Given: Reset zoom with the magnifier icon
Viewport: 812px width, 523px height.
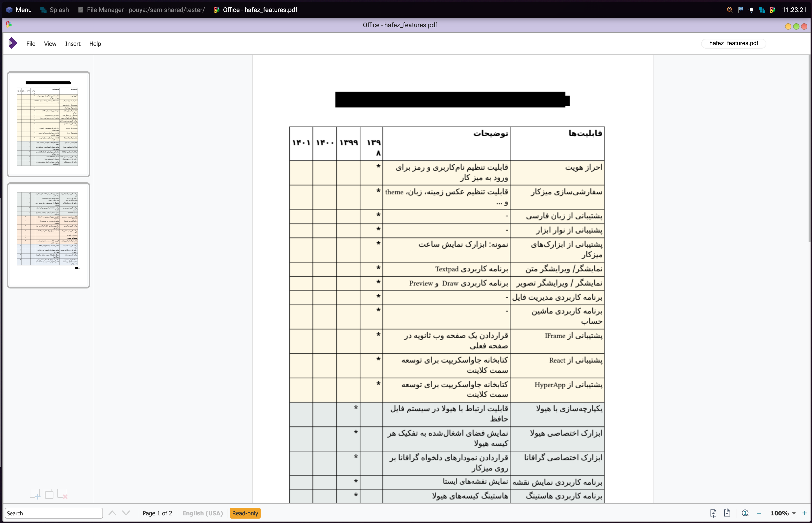Looking at the screenshot, I should (745, 513).
